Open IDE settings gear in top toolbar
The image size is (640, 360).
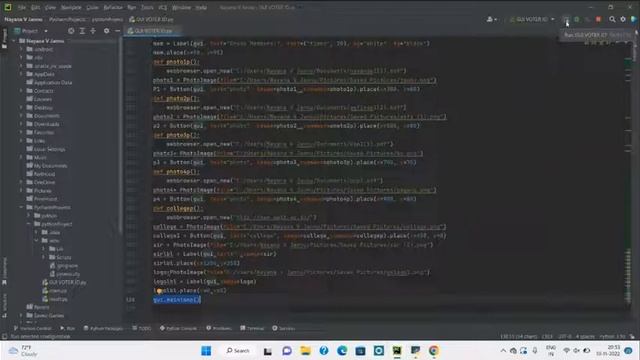623,19
